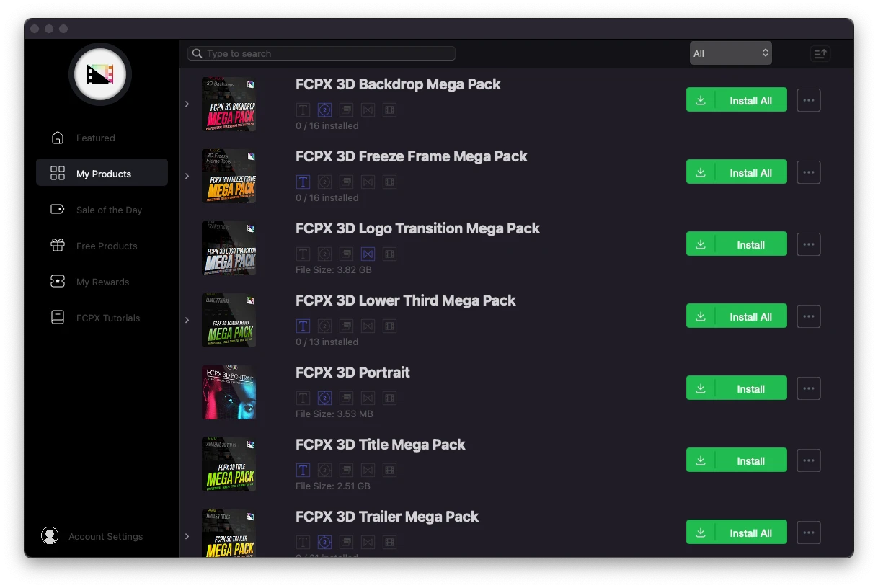Screen dimensions: 878x588
Task: Click the sort order icon beside the filter
Action: click(x=820, y=53)
